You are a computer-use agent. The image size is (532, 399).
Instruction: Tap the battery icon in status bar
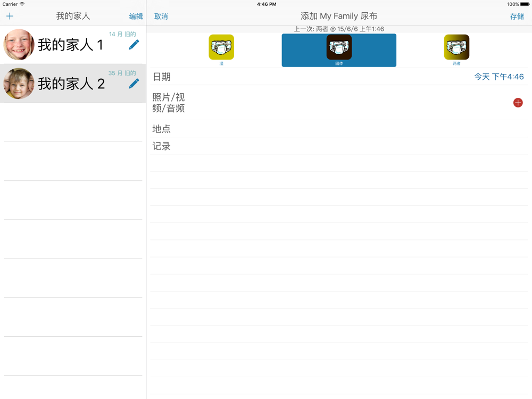tap(525, 4)
